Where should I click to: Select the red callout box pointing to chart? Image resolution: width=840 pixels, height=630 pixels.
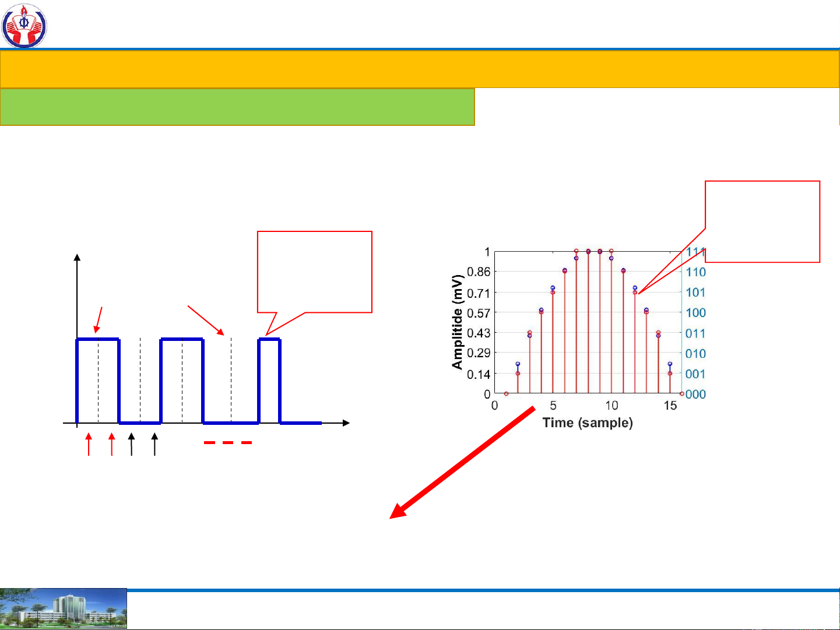tap(762, 221)
